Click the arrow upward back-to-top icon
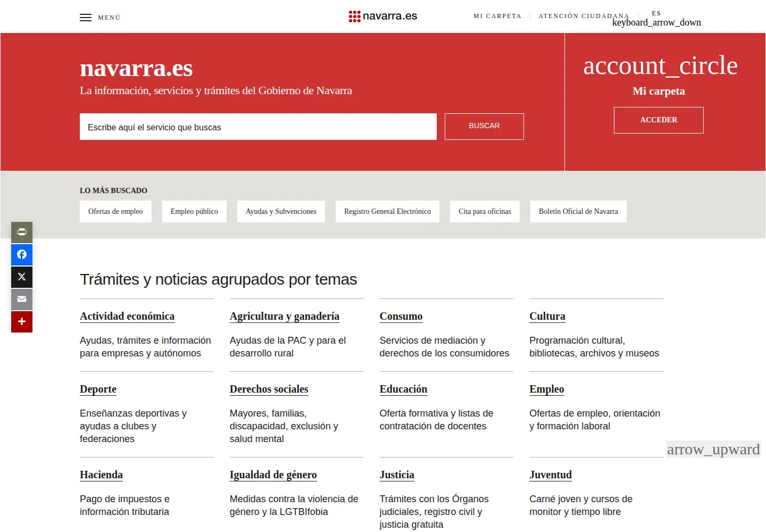 pyautogui.click(x=713, y=449)
